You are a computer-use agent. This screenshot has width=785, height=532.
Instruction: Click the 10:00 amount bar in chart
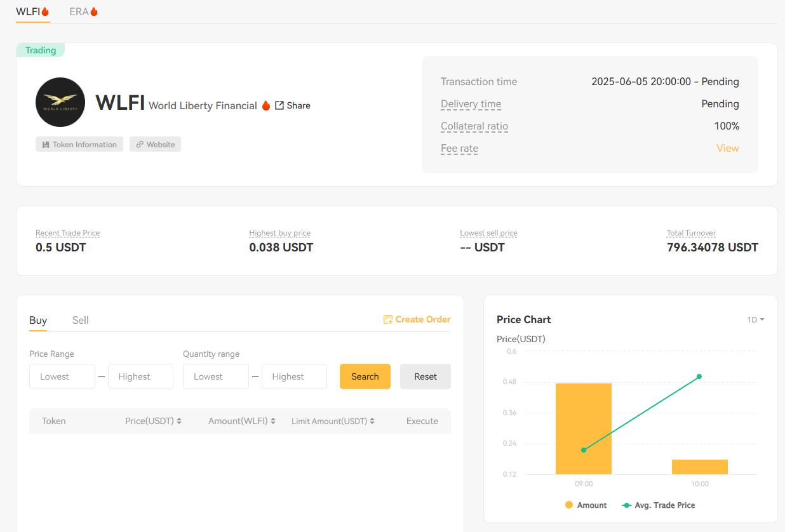[700, 467]
